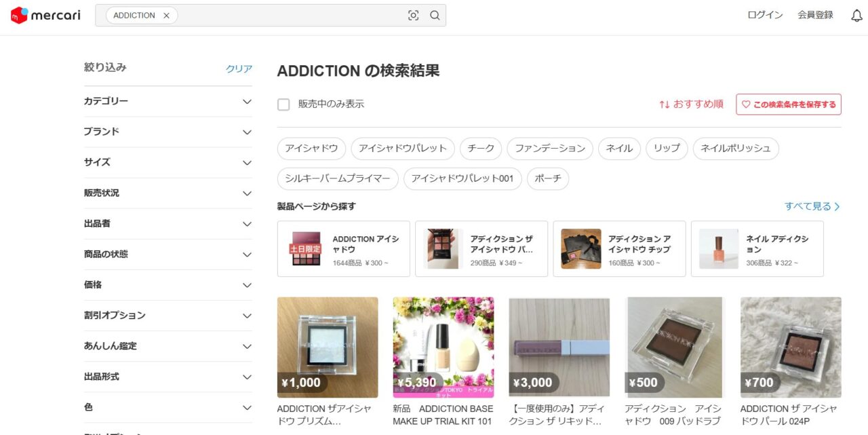This screenshot has height=435, width=868.
Task: Open notifications bell icon
Action: click(856, 15)
